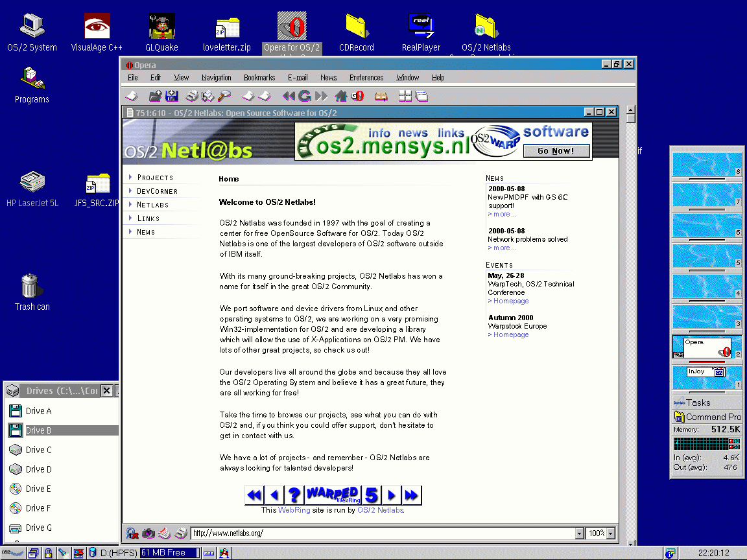Click the Home house icon
Image resolution: width=747 pixels, height=560 pixels.
click(x=340, y=96)
